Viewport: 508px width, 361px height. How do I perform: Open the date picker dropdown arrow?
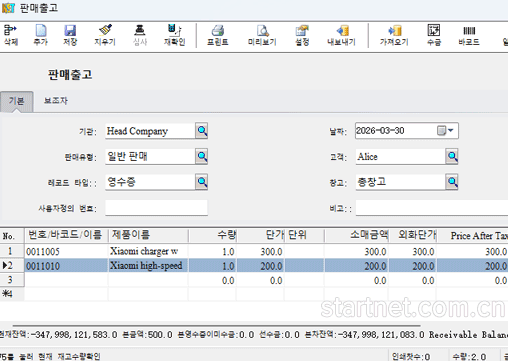click(451, 130)
